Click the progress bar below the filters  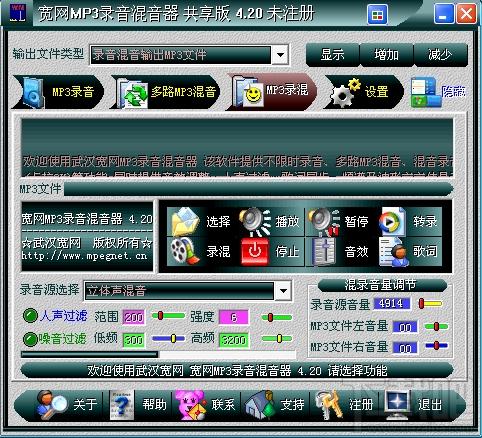(x=158, y=354)
